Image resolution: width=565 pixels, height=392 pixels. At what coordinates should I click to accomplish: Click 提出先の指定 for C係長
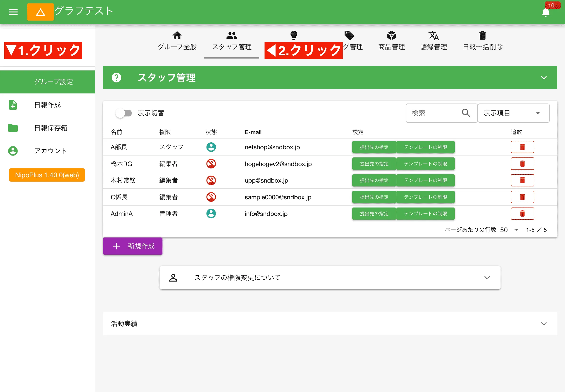click(x=374, y=197)
